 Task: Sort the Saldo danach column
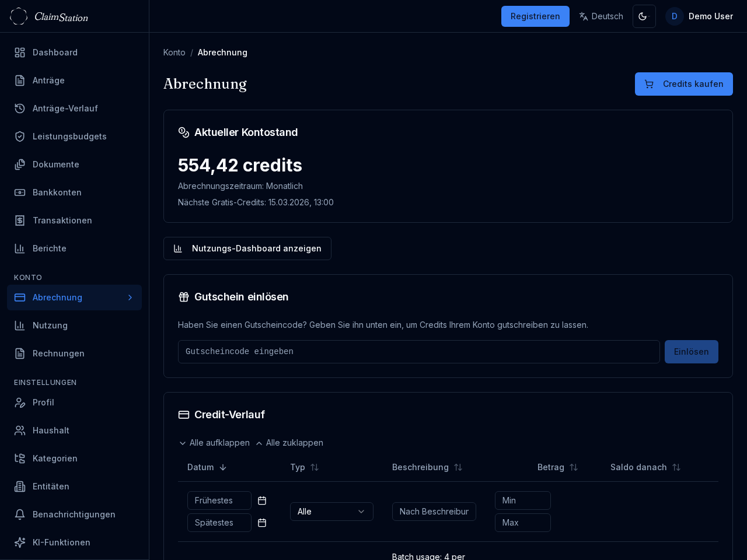click(x=676, y=467)
